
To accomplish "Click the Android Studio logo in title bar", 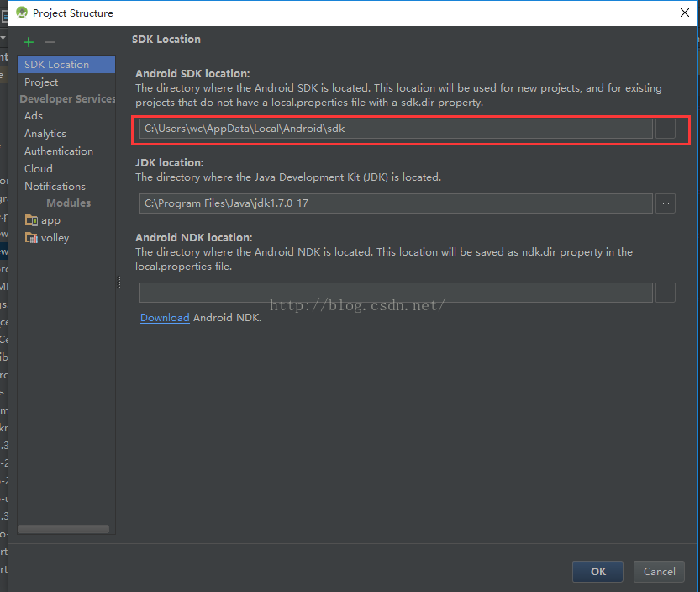I will coord(22,13).
